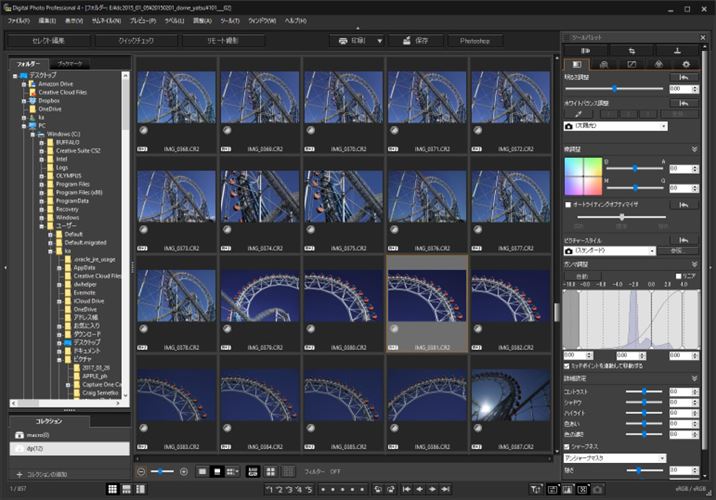Click the リモート撮影 button
Image resolution: width=716 pixels, height=500 pixels.
(223, 41)
